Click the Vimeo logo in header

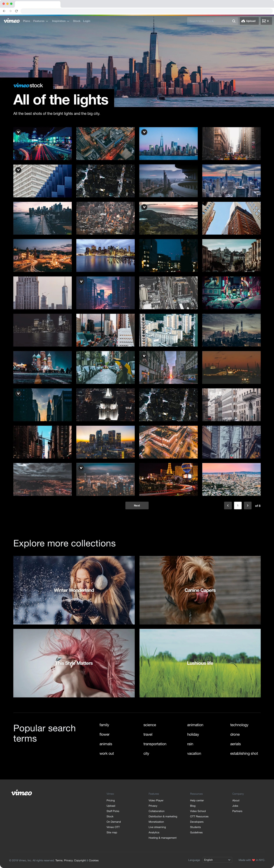click(x=11, y=21)
